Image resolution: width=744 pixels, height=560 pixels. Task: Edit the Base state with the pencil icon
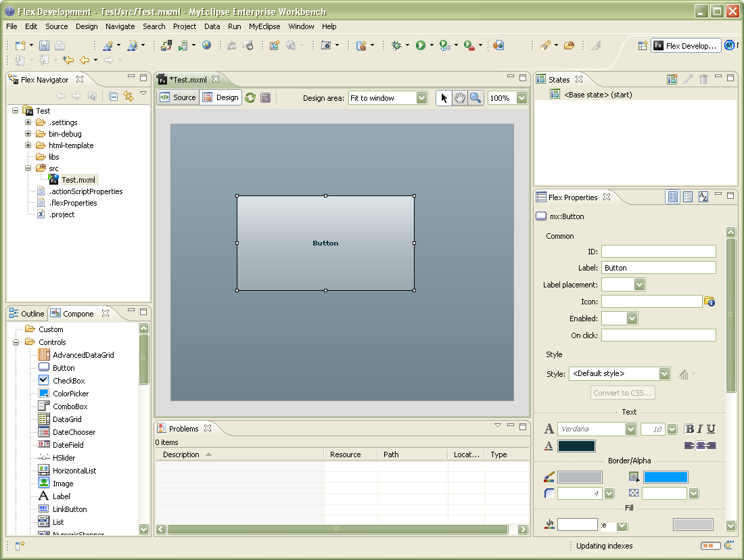click(x=688, y=79)
